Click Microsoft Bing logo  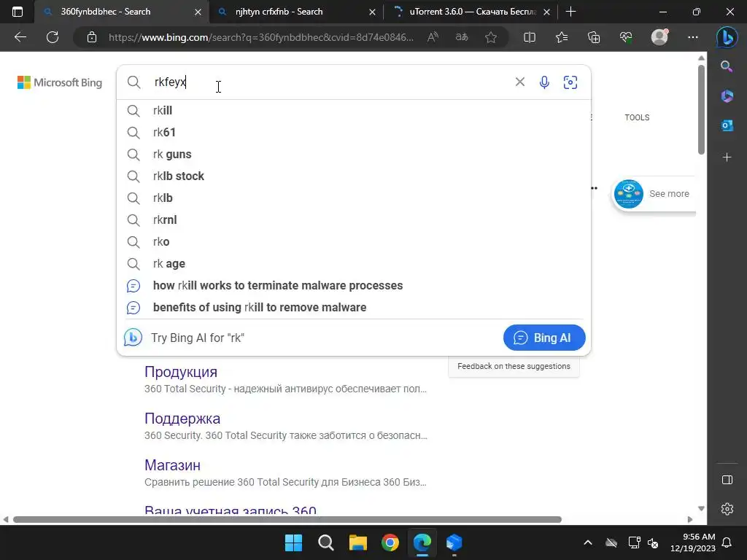point(60,82)
